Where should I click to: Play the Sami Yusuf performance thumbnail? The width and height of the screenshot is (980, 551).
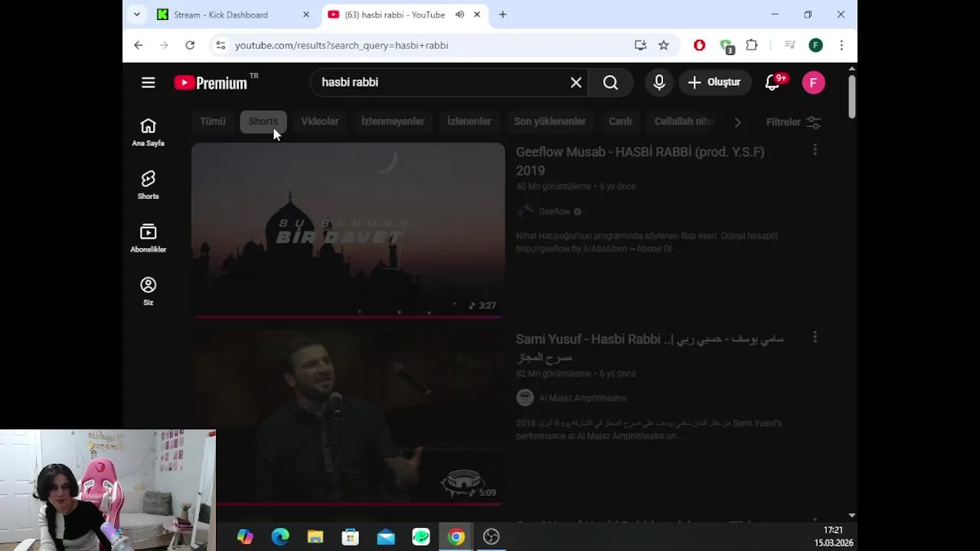tap(348, 417)
